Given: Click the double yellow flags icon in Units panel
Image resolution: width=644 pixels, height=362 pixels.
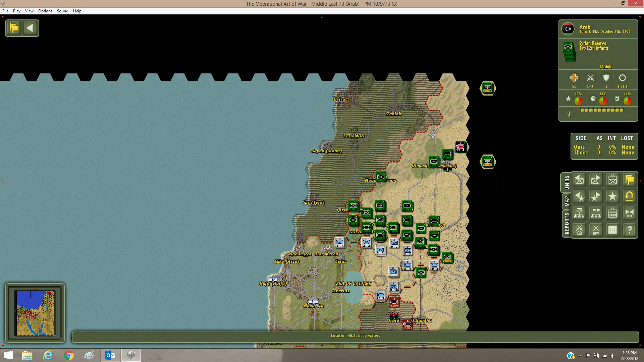Looking at the screenshot, I should click(630, 180).
